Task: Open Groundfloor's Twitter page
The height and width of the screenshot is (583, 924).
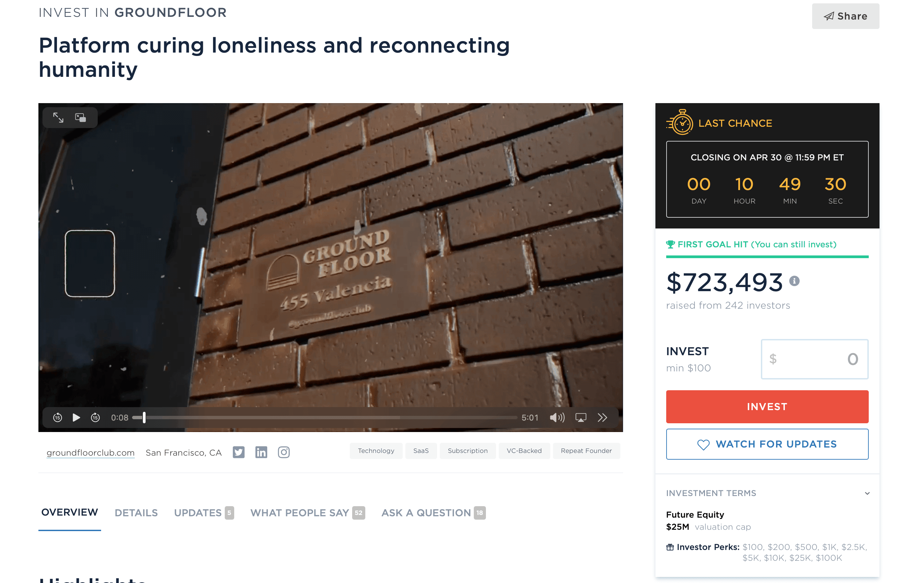Action: point(239,452)
